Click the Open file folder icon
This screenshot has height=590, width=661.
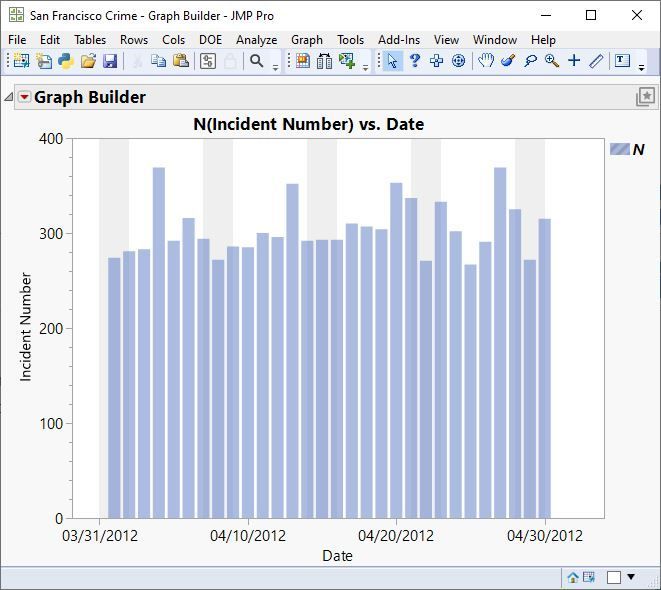pos(88,61)
